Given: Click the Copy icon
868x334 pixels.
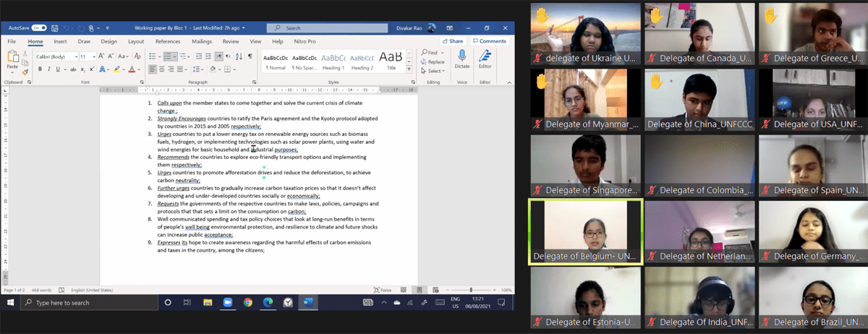Looking at the screenshot, I should click(25, 63).
